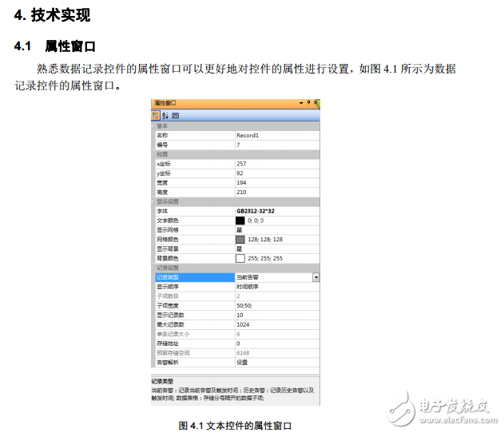Collapse the 位置 property group
This screenshot has height=433, width=504.
coord(153,154)
